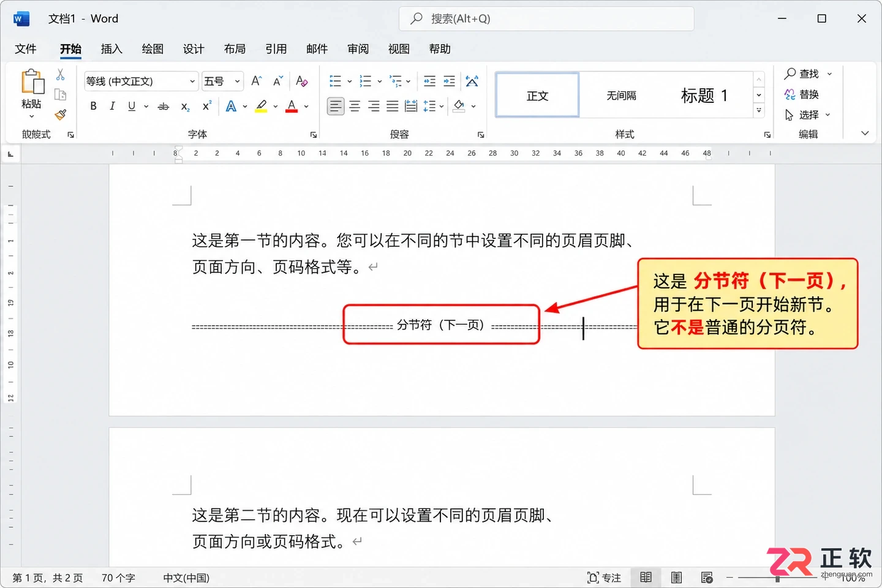The image size is (882, 588).
Task: Decrease indent of the paragraph
Action: (430, 81)
